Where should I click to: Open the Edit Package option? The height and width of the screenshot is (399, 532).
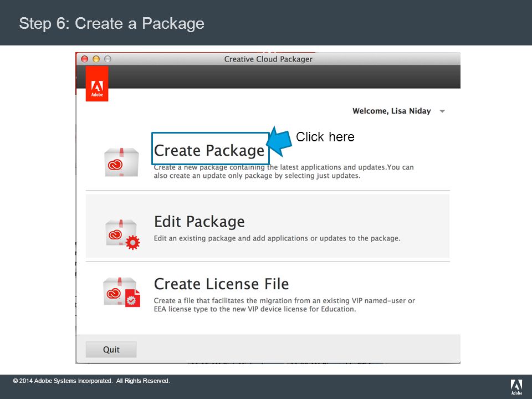(x=267, y=226)
